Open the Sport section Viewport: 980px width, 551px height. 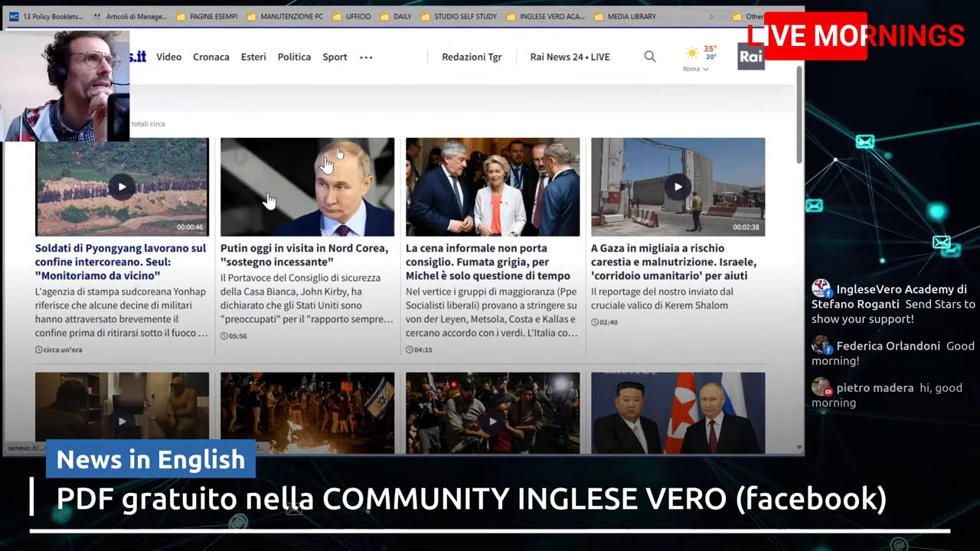[x=335, y=57]
